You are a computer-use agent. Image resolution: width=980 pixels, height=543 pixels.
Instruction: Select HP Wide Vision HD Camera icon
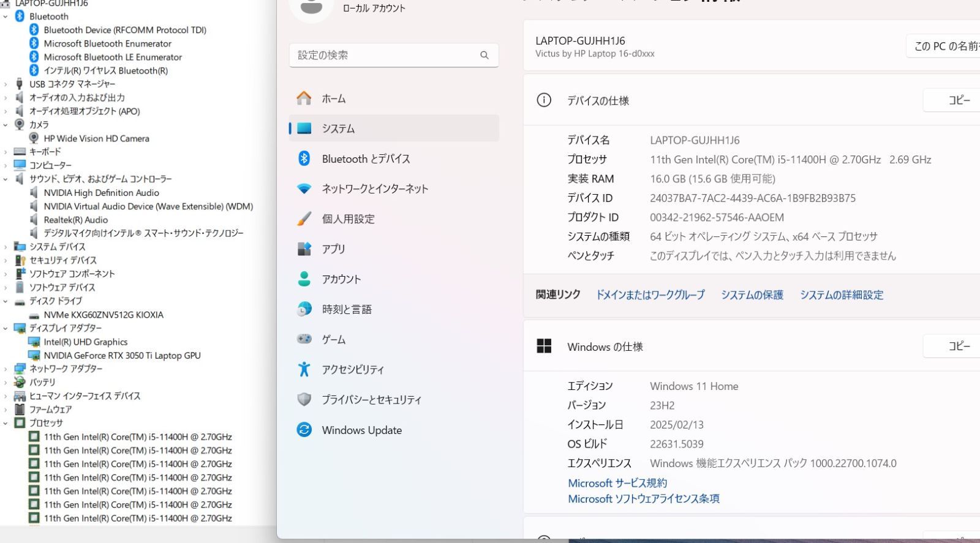pyautogui.click(x=34, y=138)
